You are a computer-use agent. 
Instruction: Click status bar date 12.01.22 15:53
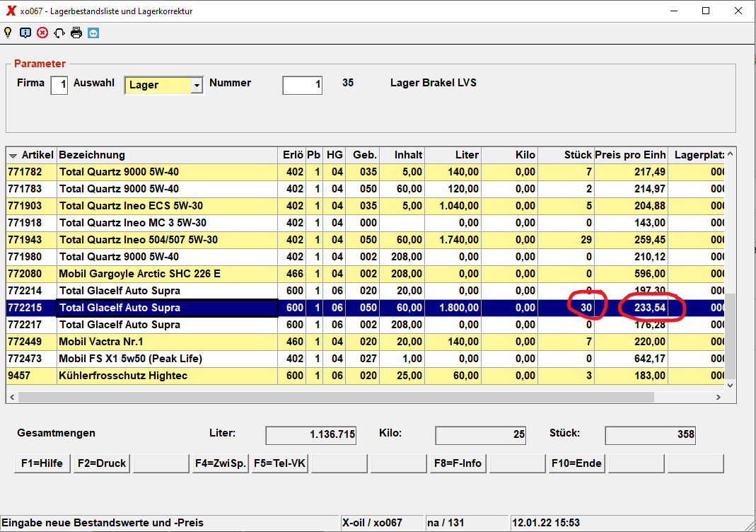[546, 523]
